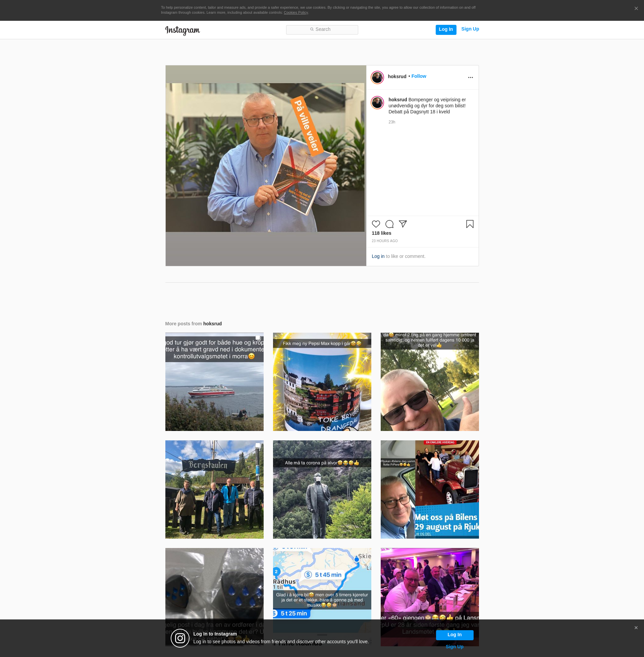Follow the hoksrud account
The width and height of the screenshot is (644, 657).
[x=418, y=76]
